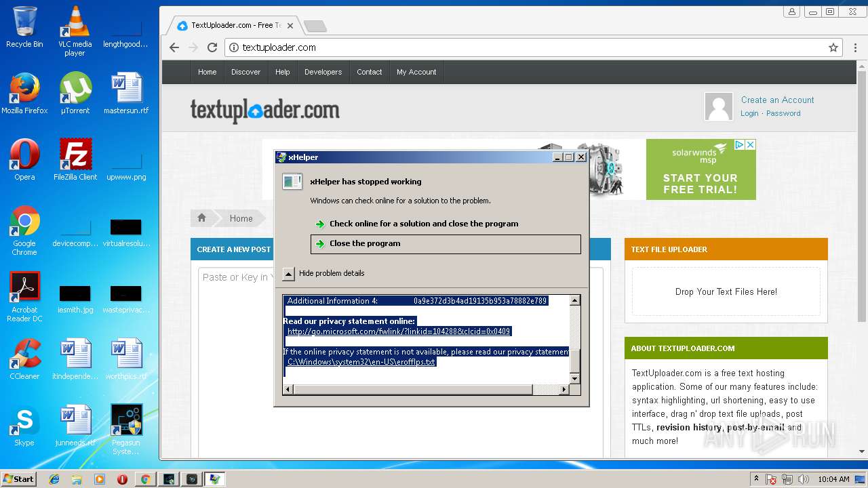The width and height of the screenshot is (868, 488).
Task: Open Google Chrome desktop shortcut
Action: pos(24,230)
